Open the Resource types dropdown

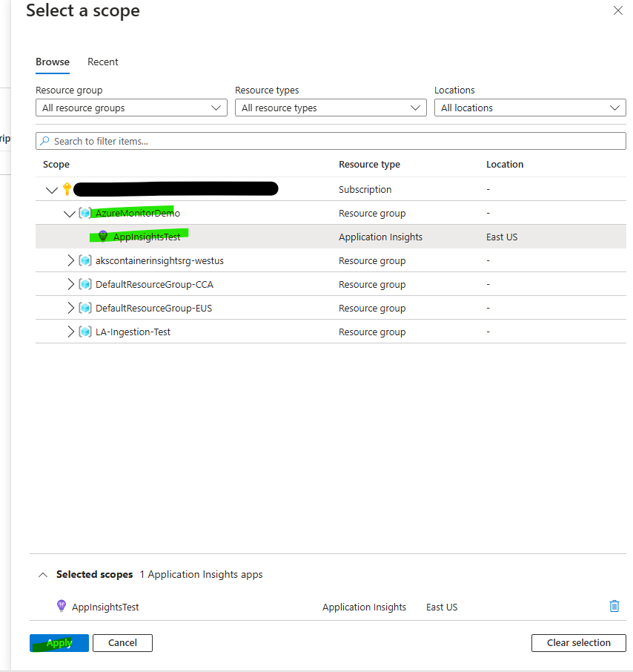click(331, 108)
